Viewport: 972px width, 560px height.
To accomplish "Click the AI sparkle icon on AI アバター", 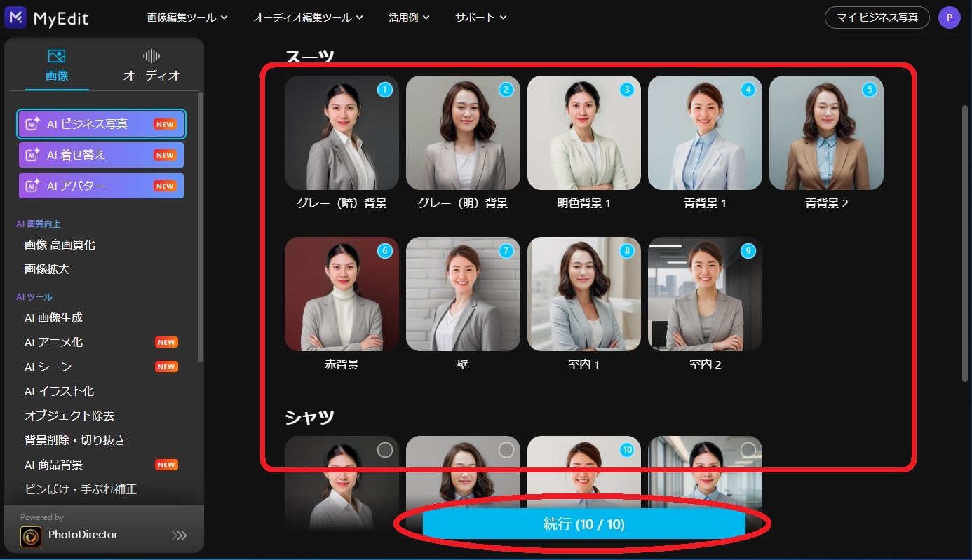I will (x=33, y=186).
